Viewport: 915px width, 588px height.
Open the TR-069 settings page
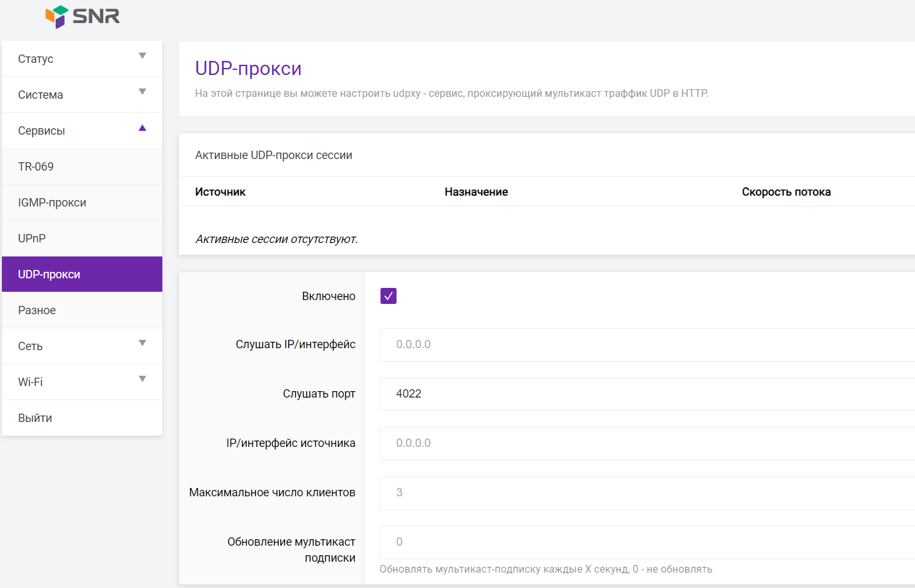coord(36,167)
